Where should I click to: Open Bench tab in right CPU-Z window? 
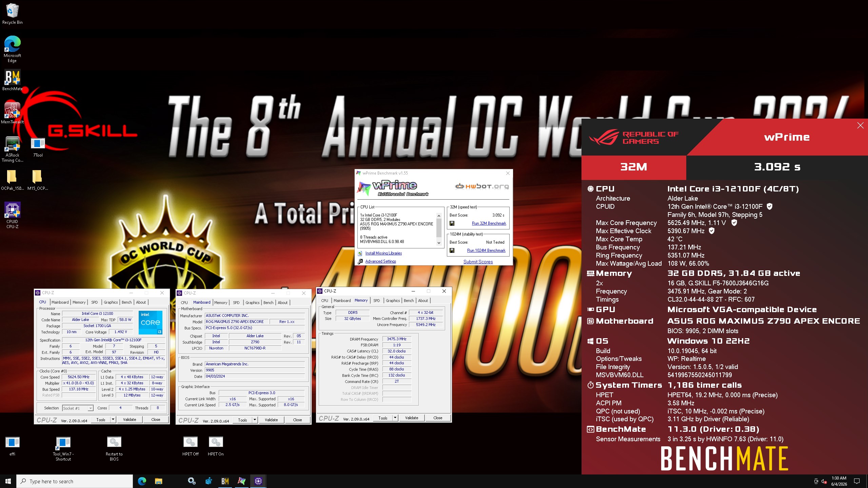[x=409, y=301]
